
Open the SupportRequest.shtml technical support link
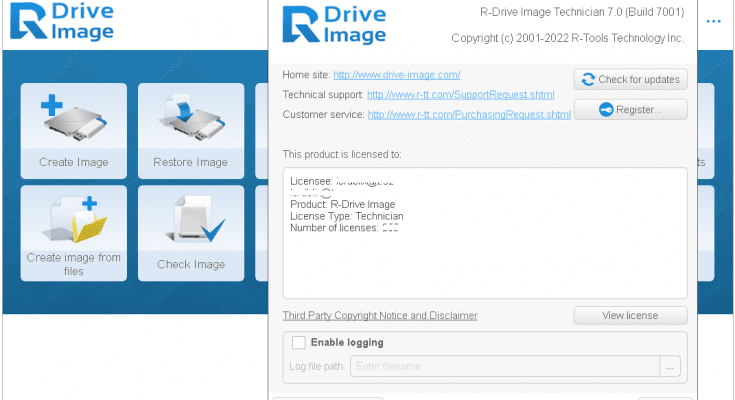click(460, 95)
